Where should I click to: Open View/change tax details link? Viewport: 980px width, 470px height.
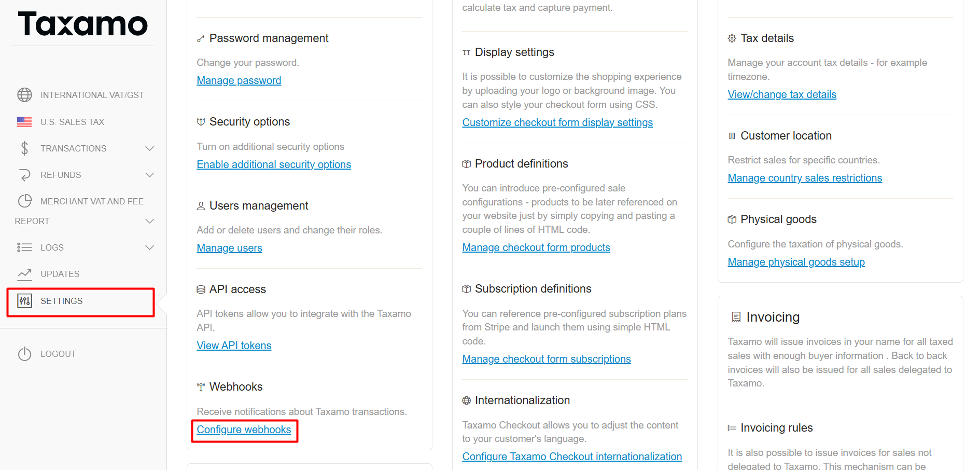pos(782,94)
